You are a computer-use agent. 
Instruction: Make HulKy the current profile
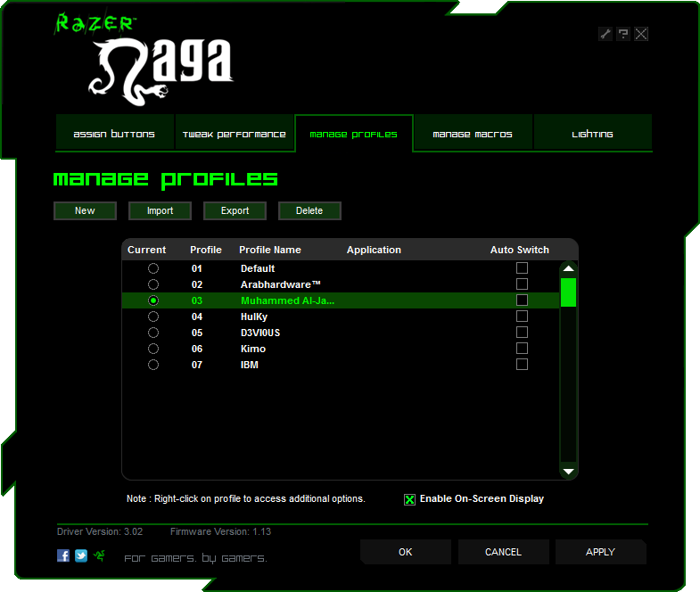[x=153, y=317]
